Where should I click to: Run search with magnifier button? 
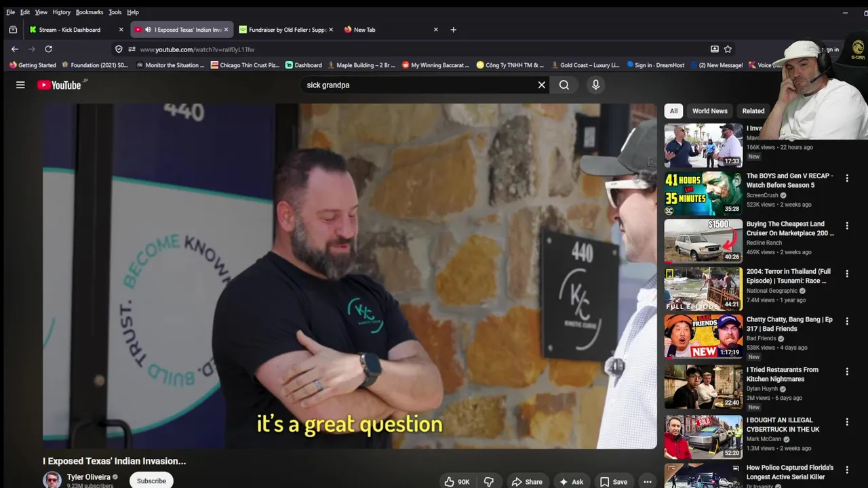[x=564, y=85]
